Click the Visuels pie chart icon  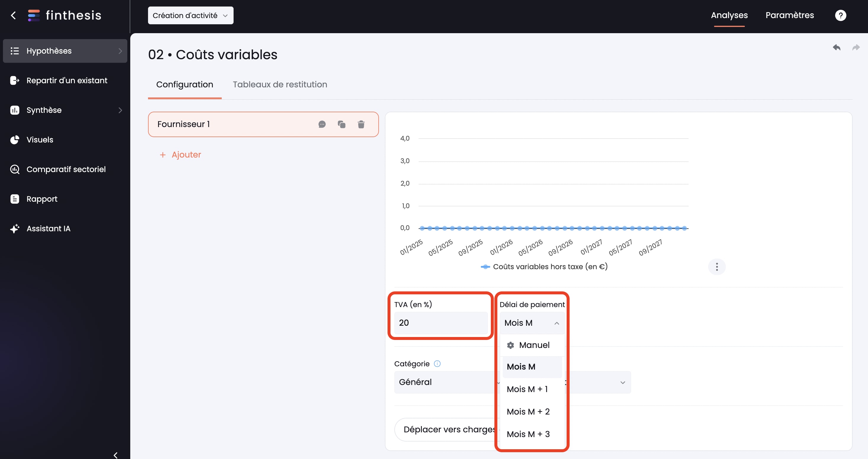click(15, 140)
